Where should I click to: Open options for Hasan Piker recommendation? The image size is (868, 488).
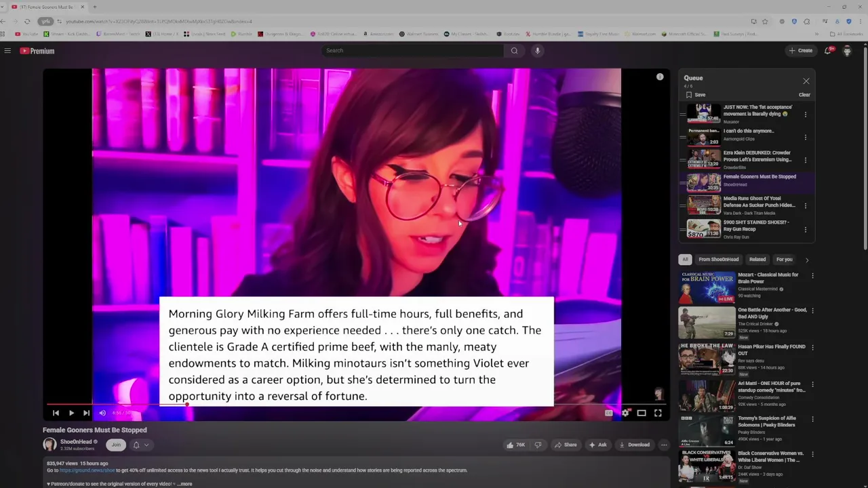pyautogui.click(x=812, y=348)
